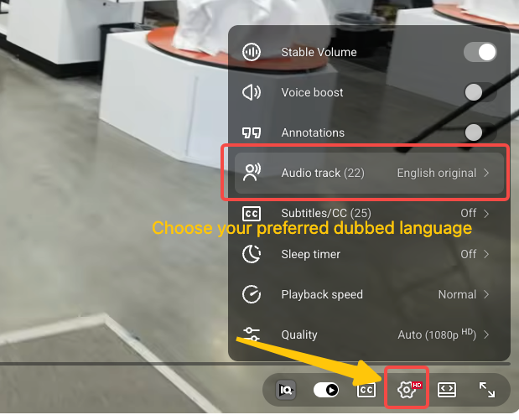Toggle Annotations on

(480, 132)
